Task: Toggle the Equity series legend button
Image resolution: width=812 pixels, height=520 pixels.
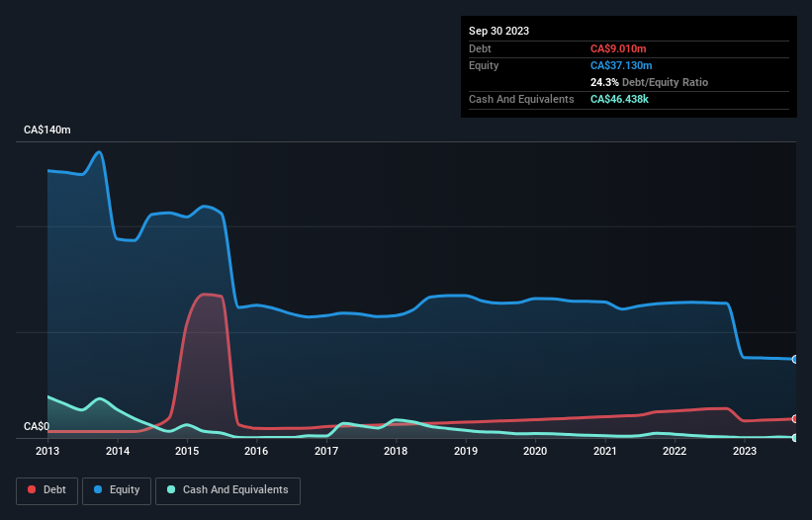Action: [117, 490]
